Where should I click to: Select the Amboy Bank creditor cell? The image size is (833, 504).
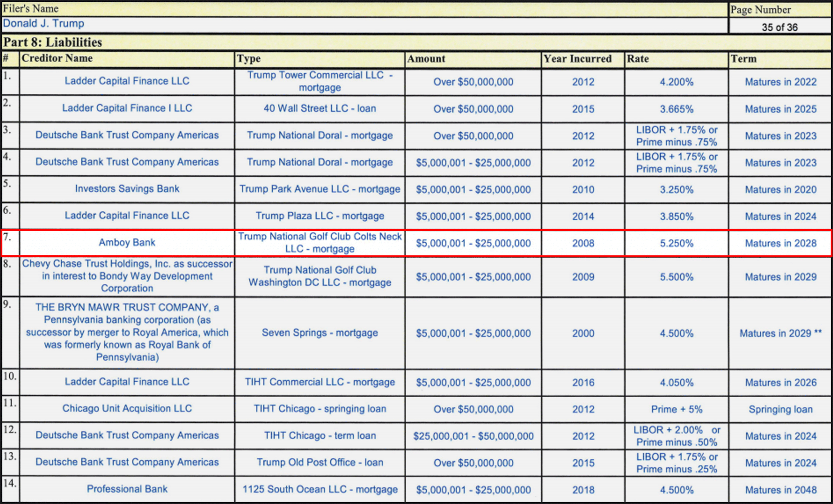click(127, 243)
